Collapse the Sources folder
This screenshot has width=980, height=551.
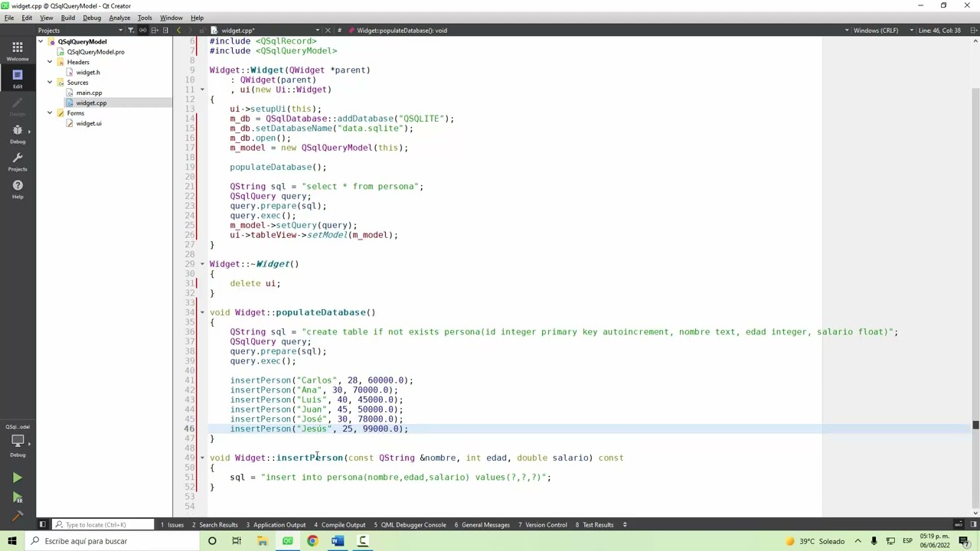click(x=50, y=83)
